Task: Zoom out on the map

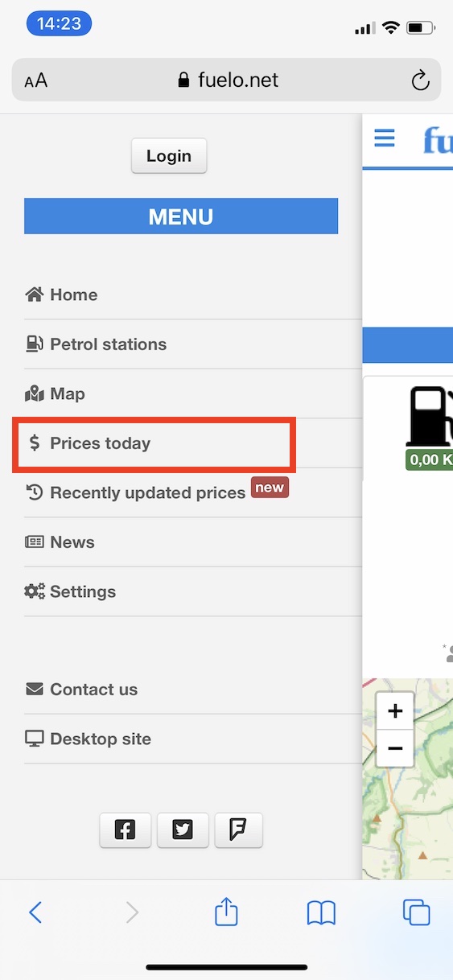Action: coord(395,749)
